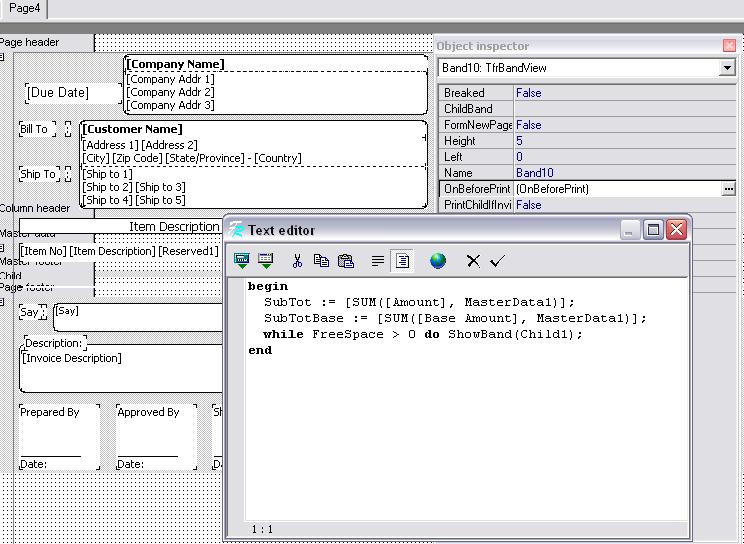This screenshot has width=744, height=544.
Task: Click the globe icon in toolbar
Action: tap(438, 261)
